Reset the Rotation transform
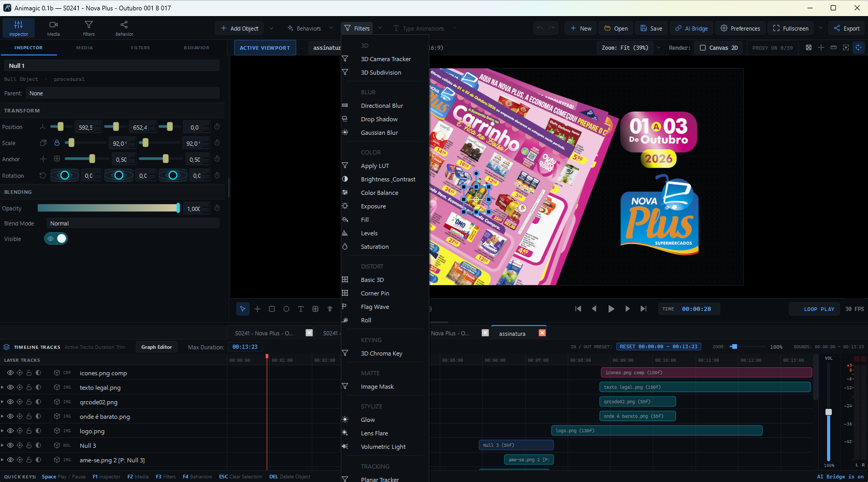 click(x=42, y=176)
